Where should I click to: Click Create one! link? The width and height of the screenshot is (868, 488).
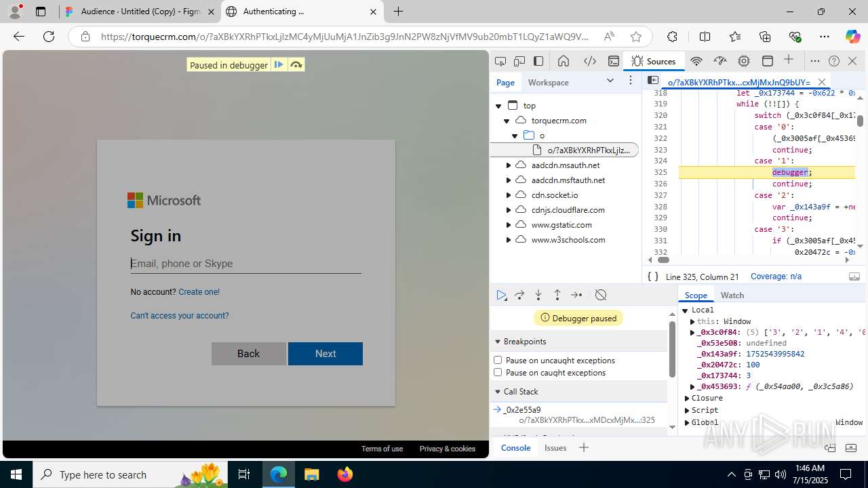point(199,292)
